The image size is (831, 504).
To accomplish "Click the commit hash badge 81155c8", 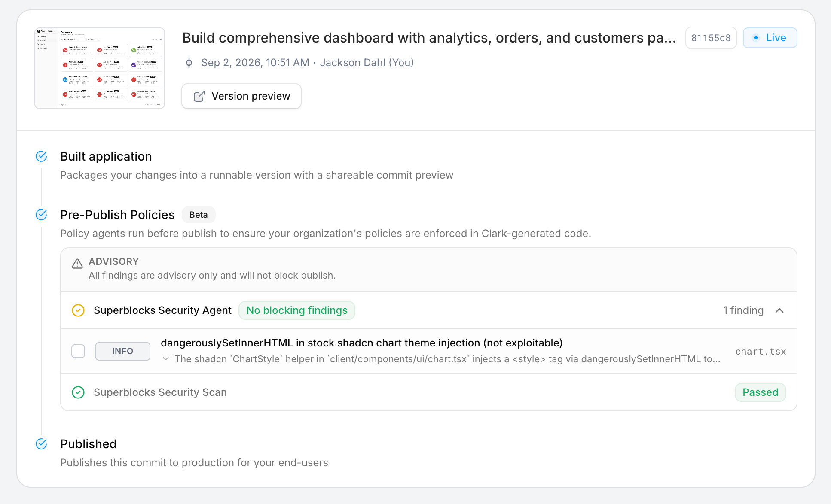I will tap(711, 38).
